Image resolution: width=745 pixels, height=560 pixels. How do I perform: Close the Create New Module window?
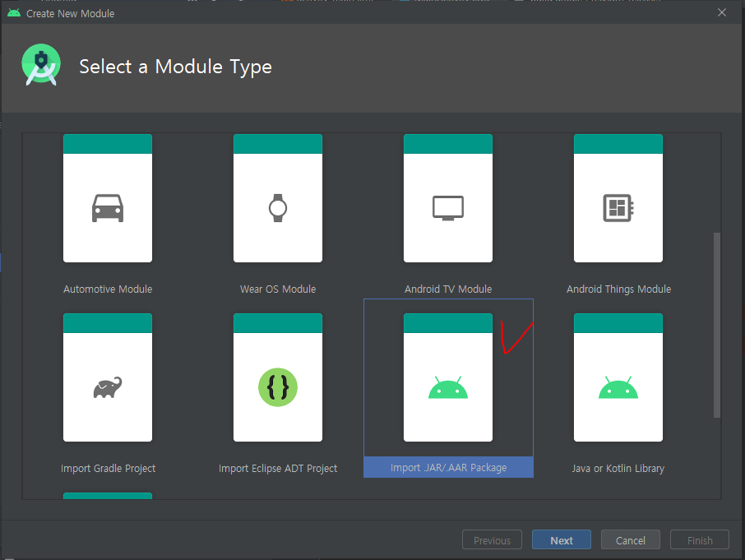point(722,13)
